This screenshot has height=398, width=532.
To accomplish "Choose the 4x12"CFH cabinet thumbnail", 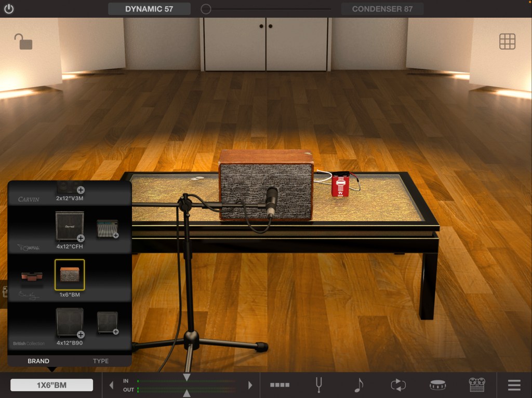I will [70, 226].
